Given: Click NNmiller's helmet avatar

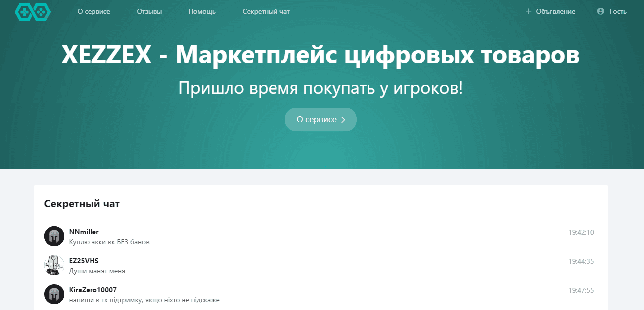Looking at the screenshot, I should pyautogui.click(x=54, y=236).
